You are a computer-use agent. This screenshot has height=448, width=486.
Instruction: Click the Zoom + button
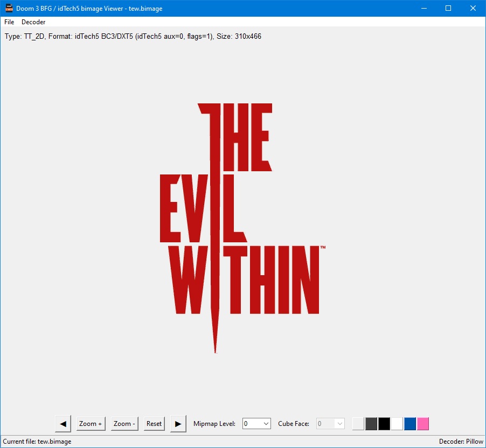91,424
